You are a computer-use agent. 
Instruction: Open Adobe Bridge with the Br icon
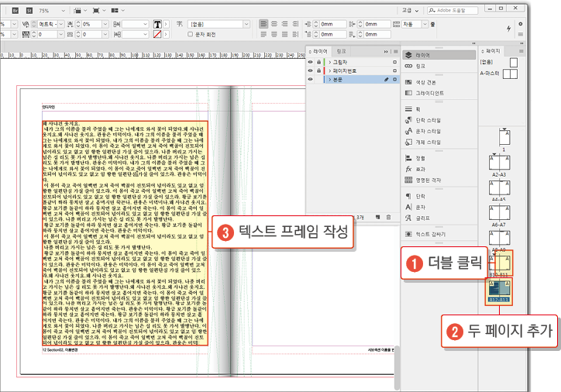point(15,10)
